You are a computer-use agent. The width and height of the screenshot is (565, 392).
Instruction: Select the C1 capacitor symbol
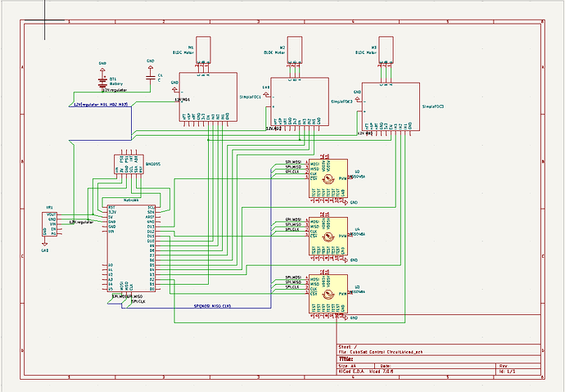[151, 78]
